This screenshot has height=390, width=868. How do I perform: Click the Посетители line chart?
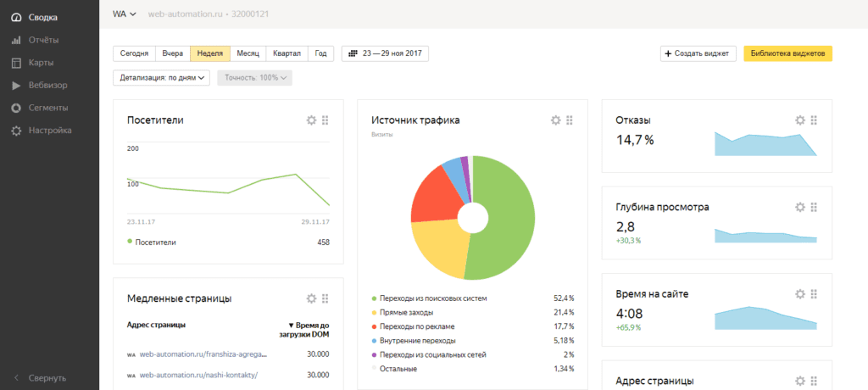pos(229,180)
